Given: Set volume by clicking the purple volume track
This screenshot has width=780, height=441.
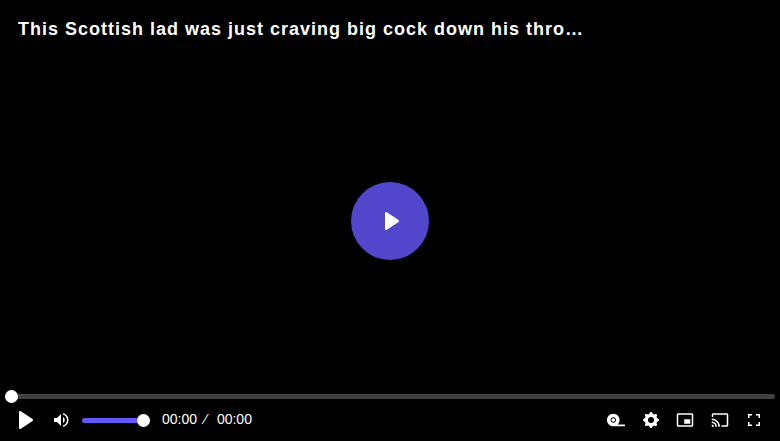Looking at the screenshot, I should click(110, 421).
